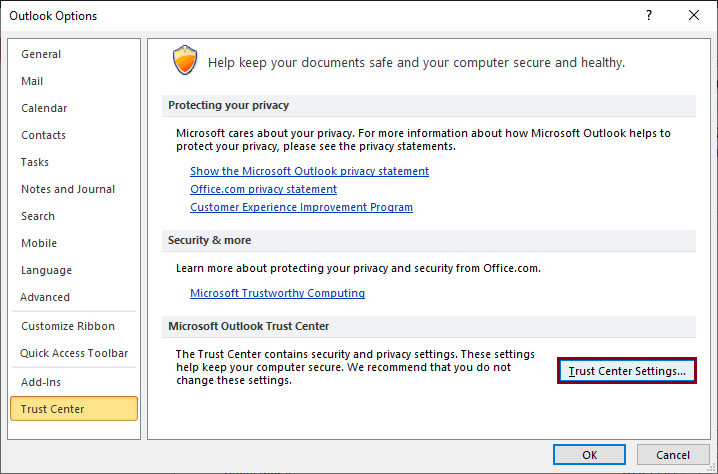Go to Calendar options
The image size is (718, 474).
point(74,108)
